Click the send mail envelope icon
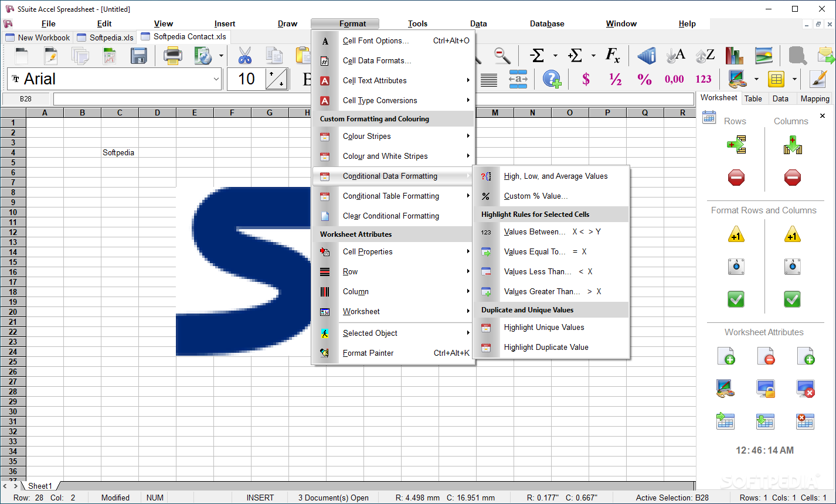This screenshot has width=836, height=504. point(826,56)
